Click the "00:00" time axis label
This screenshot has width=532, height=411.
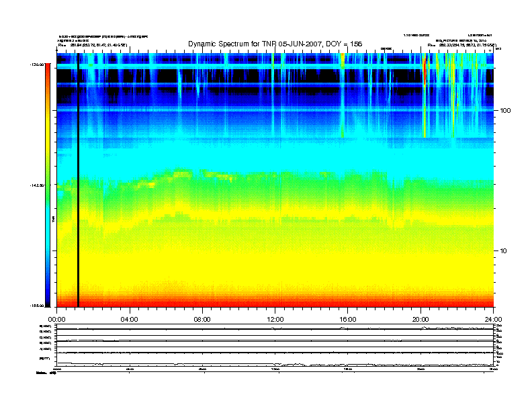pos(56,320)
